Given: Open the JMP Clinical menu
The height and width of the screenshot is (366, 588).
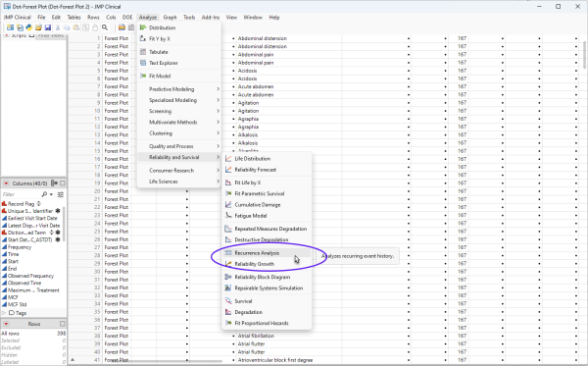Looking at the screenshot, I should 18,18.
